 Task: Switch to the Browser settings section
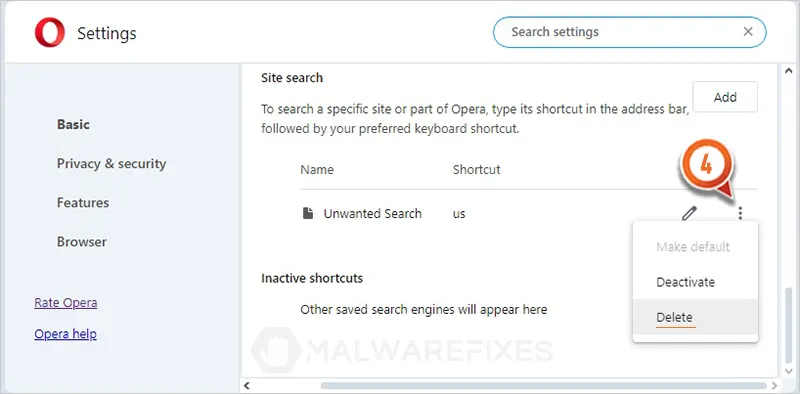coord(82,242)
